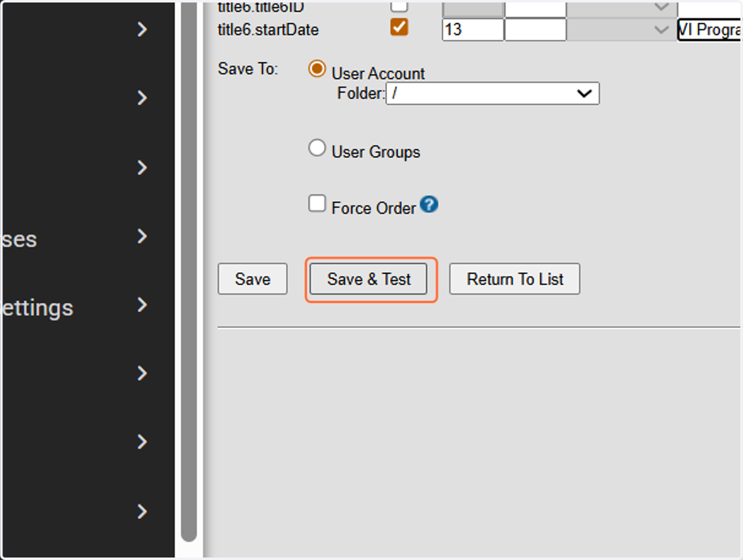Enable the Force Order checkbox
Viewport: 743px width, 560px height.
317,204
